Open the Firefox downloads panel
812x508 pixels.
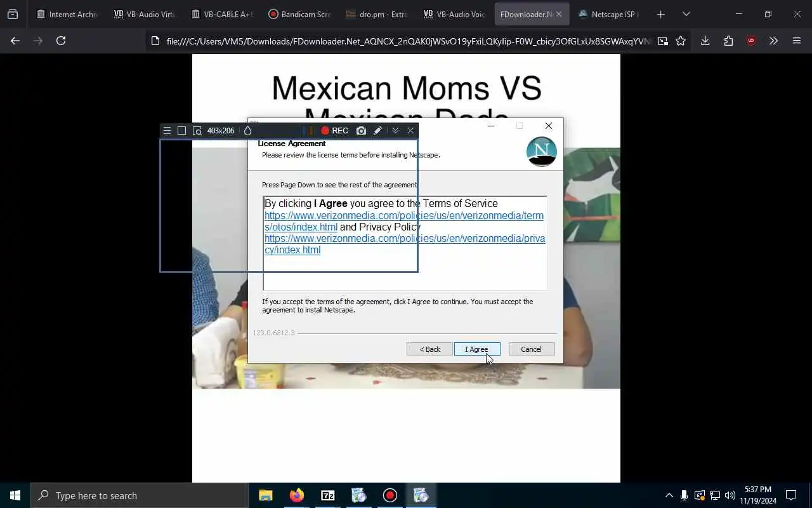tap(705, 41)
